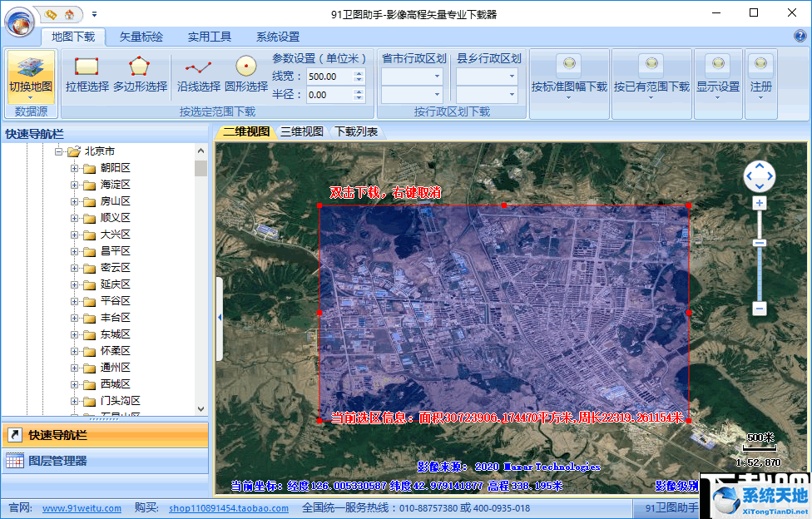Click the folder icon of 海淀区
This screenshot has width=812, height=519.
(x=90, y=185)
